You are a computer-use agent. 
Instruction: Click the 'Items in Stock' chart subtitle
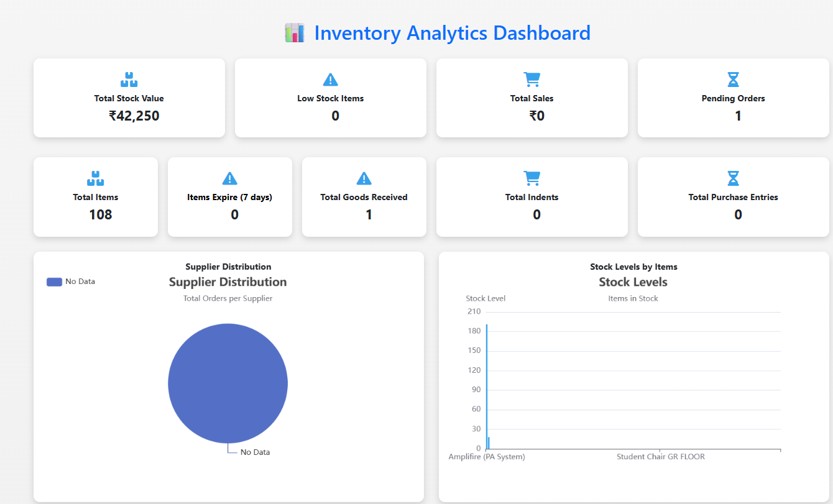pos(633,298)
